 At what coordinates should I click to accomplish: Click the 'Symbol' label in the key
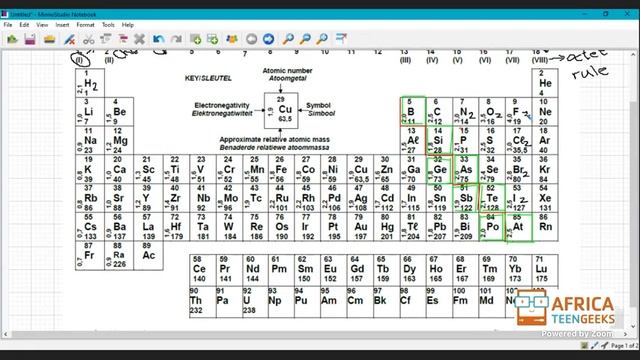tap(318, 105)
